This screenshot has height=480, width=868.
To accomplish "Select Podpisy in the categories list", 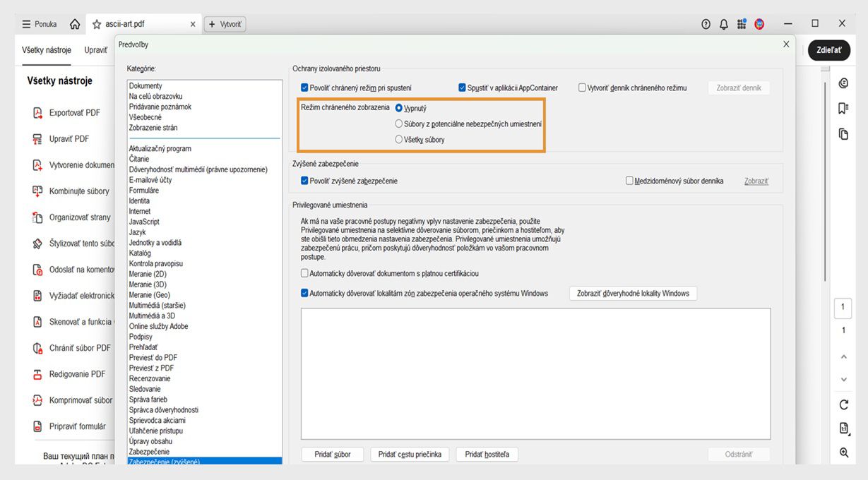I will pos(141,337).
